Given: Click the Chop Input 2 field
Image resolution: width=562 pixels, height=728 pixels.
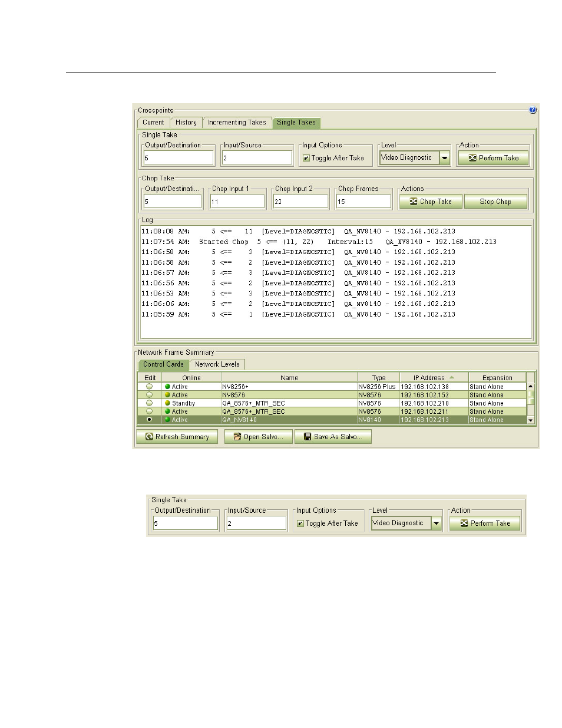Looking at the screenshot, I should point(300,201).
